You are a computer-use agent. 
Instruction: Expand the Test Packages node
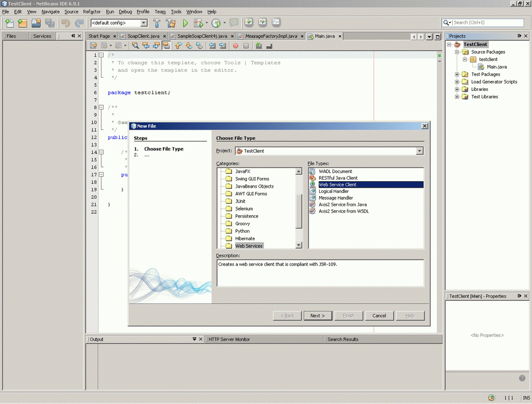click(x=457, y=74)
